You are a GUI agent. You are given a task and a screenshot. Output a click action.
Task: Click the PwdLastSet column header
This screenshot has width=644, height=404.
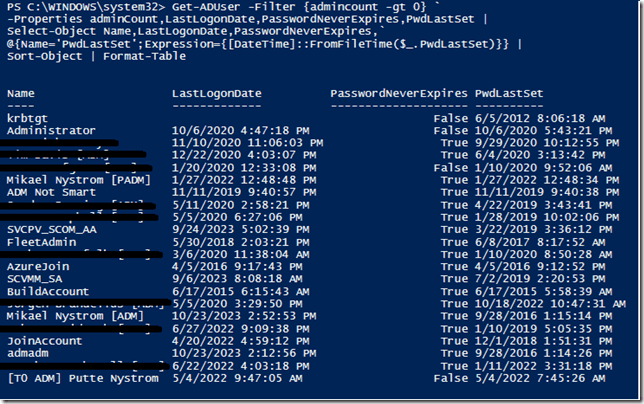pyautogui.click(x=510, y=93)
